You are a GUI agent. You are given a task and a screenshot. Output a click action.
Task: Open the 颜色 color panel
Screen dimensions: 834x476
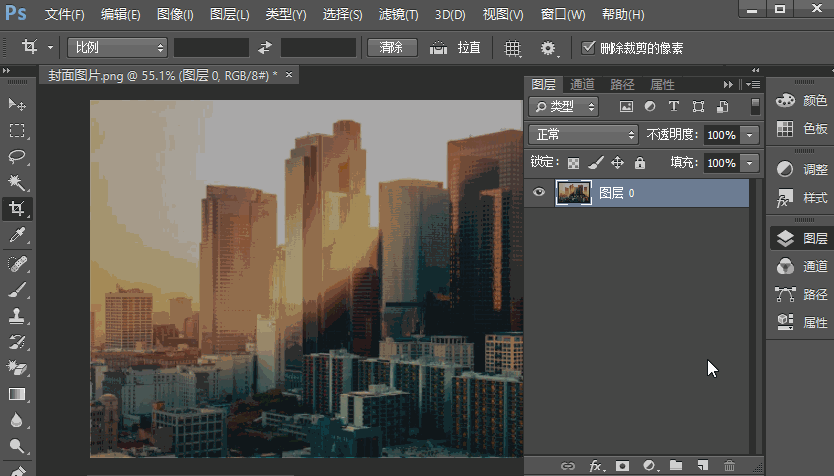pos(802,100)
